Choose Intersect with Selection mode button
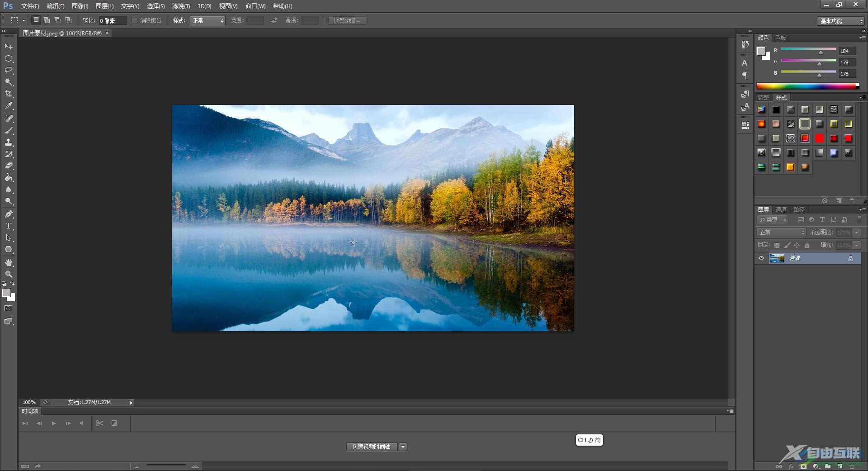Image resolution: width=868 pixels, height=471 pixels. [x=68, y=20]
